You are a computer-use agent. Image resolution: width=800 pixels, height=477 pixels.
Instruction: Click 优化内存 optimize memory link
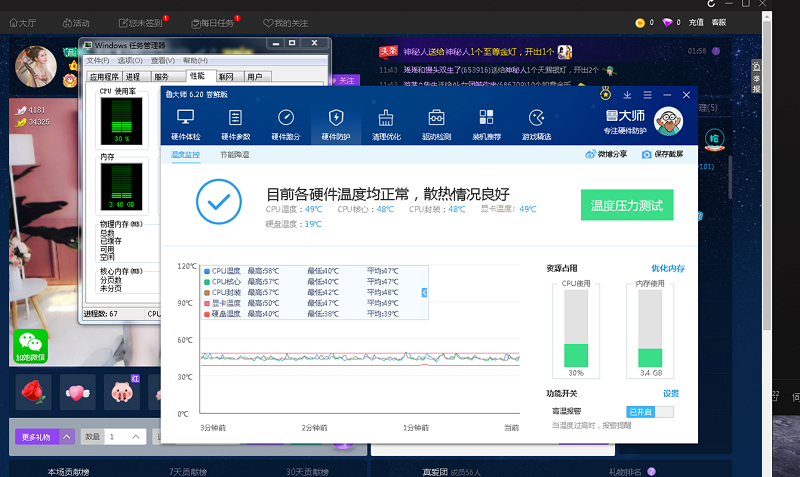[x=668, y=268]
